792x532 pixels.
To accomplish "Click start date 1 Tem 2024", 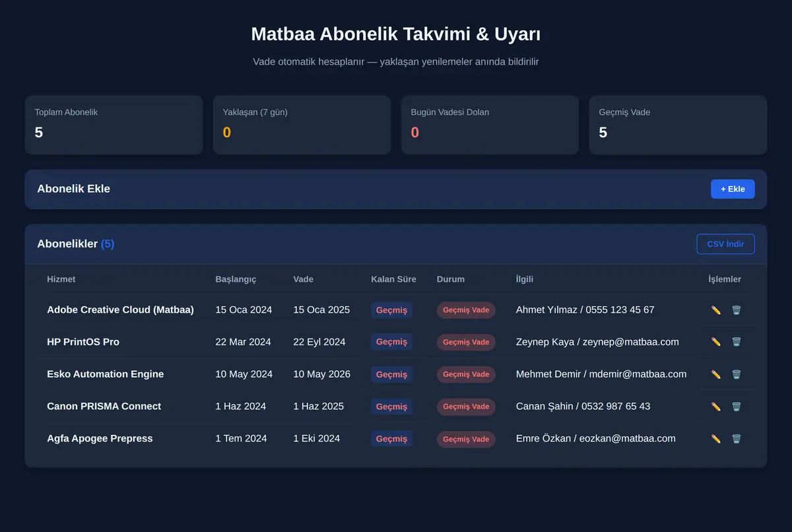I will pyautogui.click(x=241, y=438).
